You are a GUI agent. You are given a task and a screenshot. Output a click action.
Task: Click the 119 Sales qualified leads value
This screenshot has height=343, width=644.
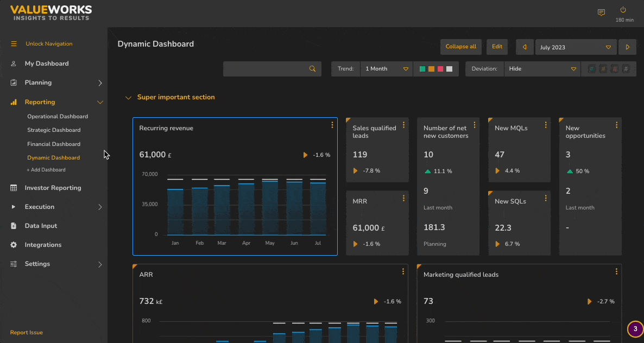click(360, 155)
